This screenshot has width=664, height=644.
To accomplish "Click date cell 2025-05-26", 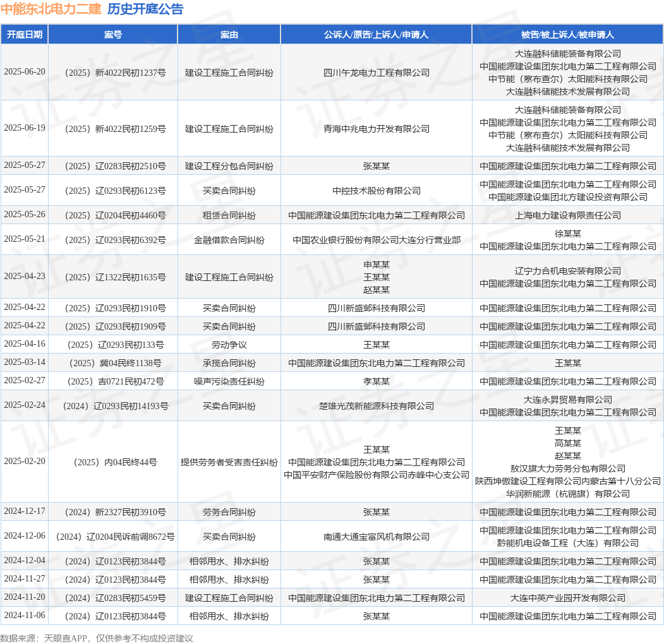I will pos(25,215).
